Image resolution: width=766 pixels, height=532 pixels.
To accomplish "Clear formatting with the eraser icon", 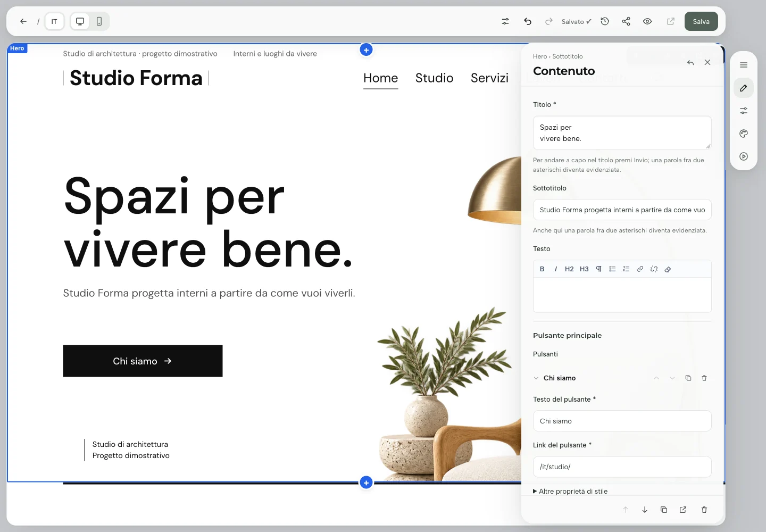I will tap(668, 269).
